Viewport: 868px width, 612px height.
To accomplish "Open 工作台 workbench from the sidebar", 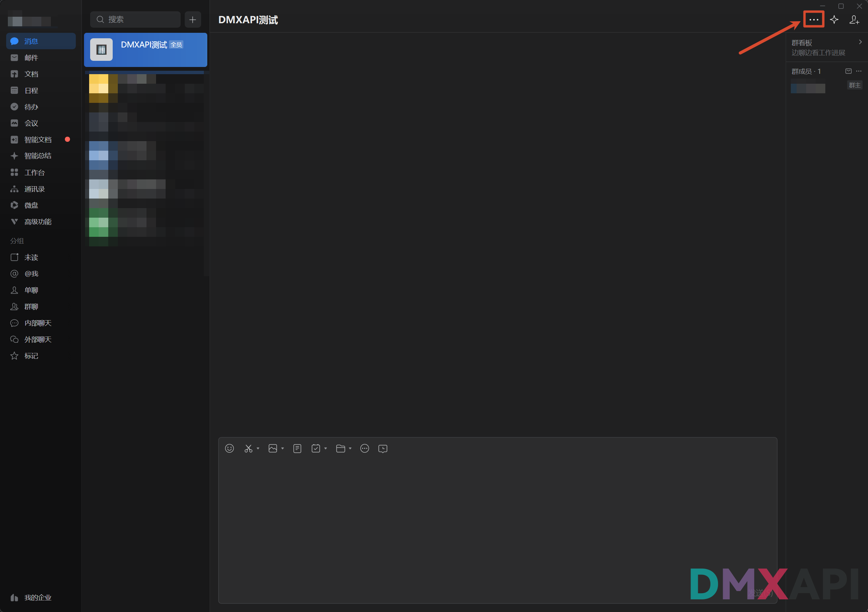I will pos(41,173).
